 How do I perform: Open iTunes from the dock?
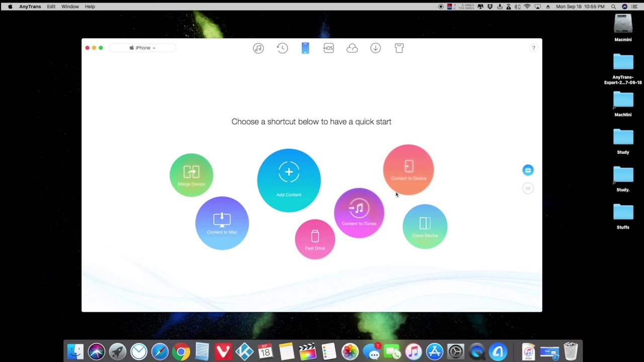(x=414, y=351)
